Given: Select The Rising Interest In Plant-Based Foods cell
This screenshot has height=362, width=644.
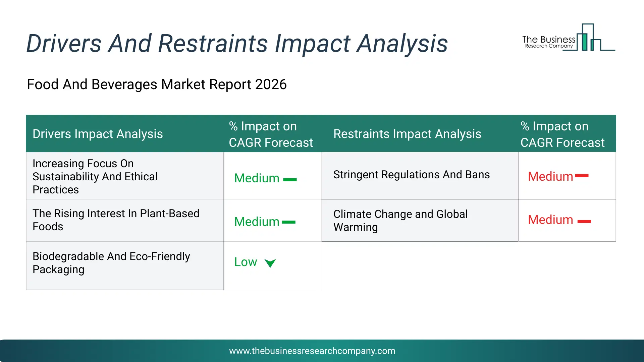Looking at the screenshot, I should pos(125,220).
